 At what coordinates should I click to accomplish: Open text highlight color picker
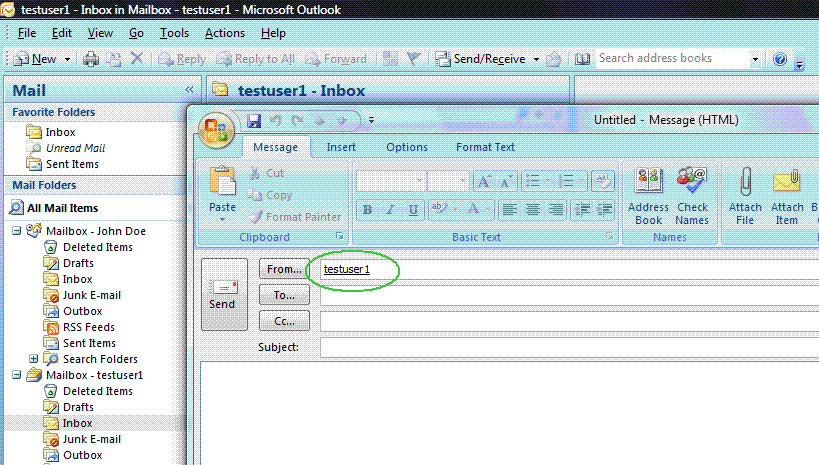439,210
